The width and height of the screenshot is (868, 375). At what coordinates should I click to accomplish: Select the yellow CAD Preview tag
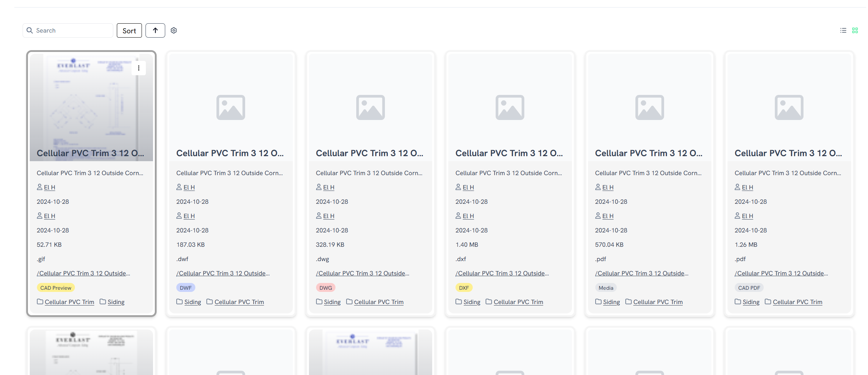point(56,288)
